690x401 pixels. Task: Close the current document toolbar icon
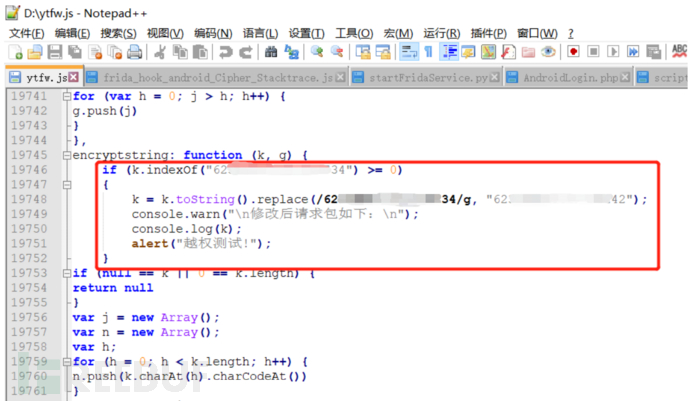95,52
